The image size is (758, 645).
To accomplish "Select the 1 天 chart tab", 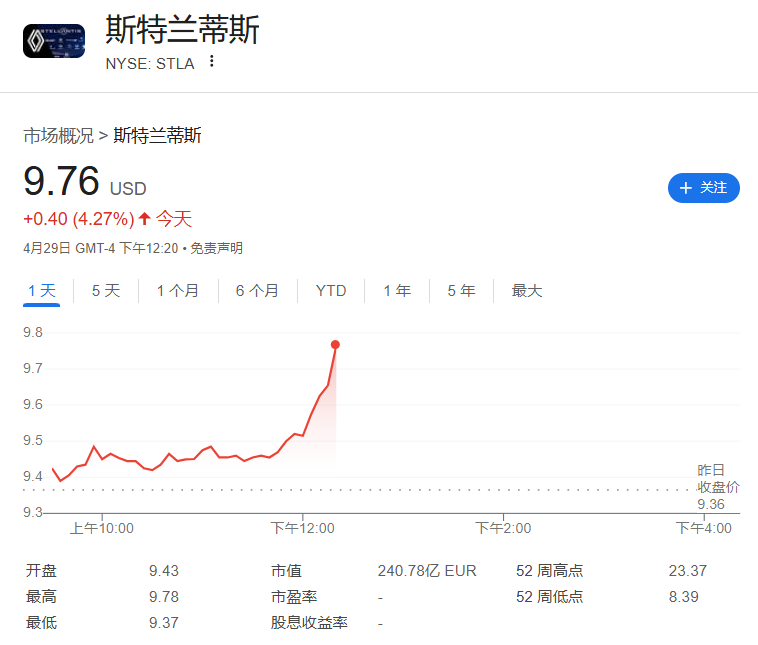I will coord(42,291).
